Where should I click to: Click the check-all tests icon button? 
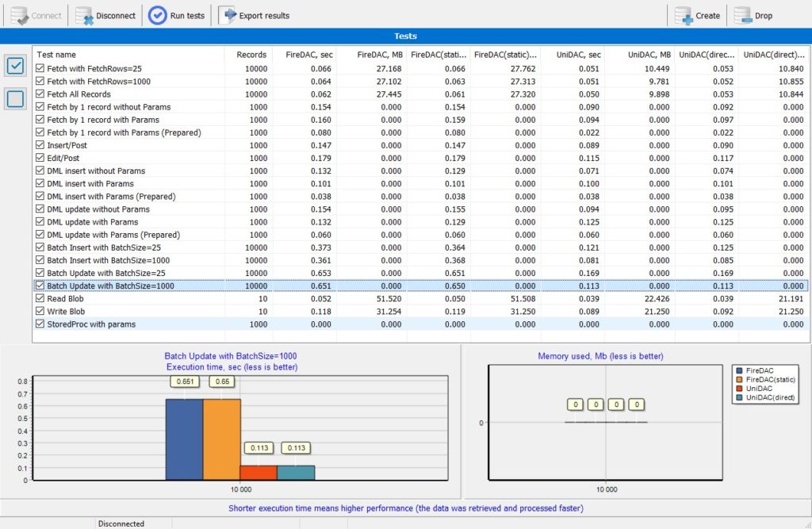pos(15,66)
